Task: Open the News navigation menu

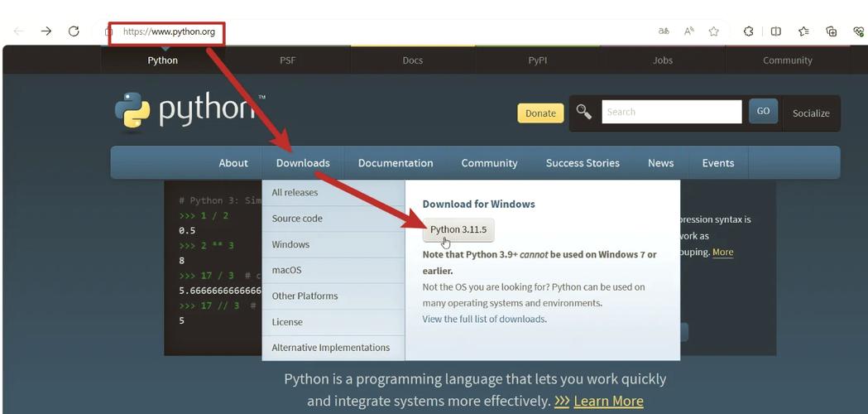Action: (661, 163)
